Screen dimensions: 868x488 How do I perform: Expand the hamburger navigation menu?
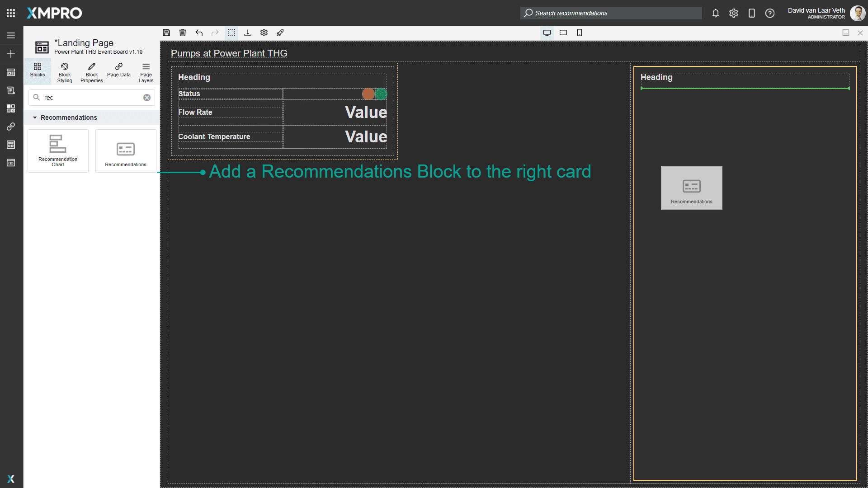point(11,35)
